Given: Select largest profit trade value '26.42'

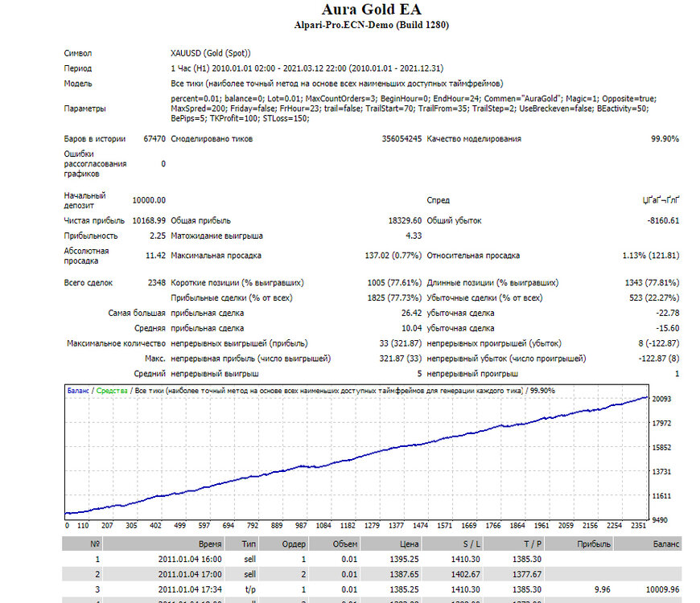Looking at the screenshot, I should (x=411, y=313).
